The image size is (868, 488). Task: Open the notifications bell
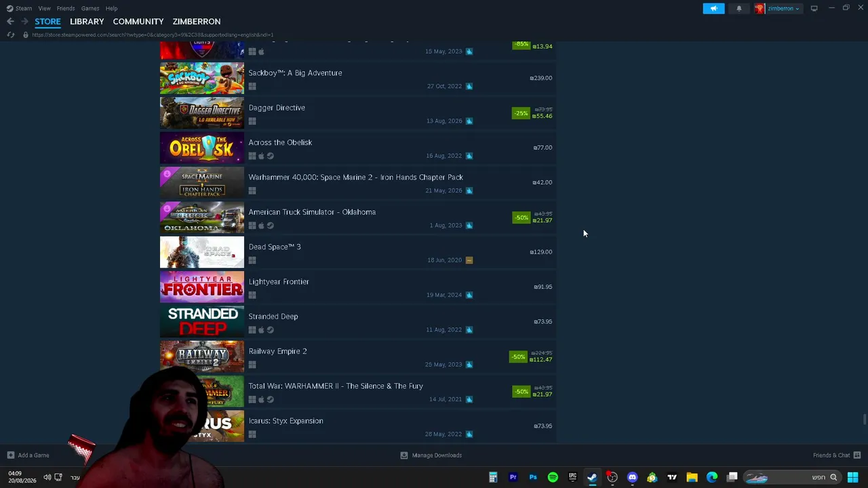coord(738,8)
